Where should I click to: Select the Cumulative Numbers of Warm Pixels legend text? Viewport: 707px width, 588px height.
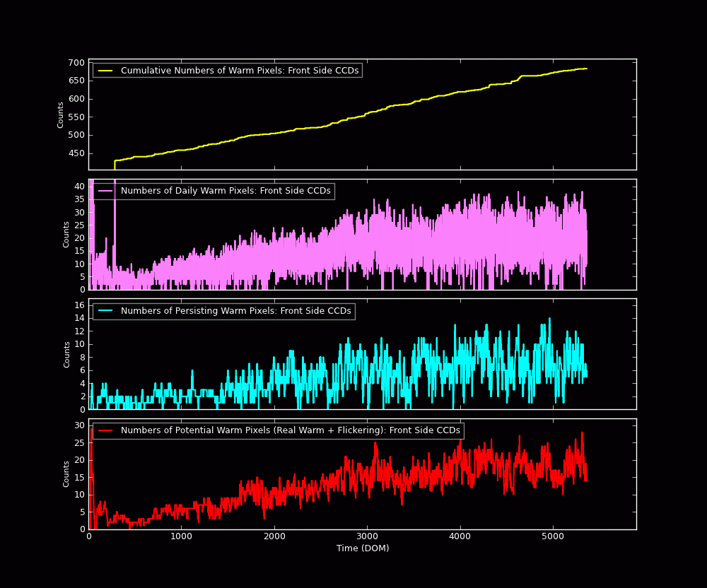click(240, 71)
